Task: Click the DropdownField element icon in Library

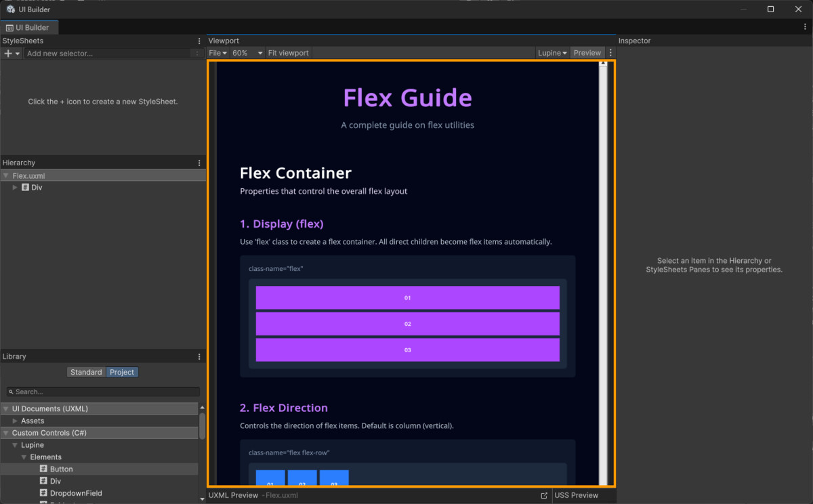Action: tap(42, 493)
